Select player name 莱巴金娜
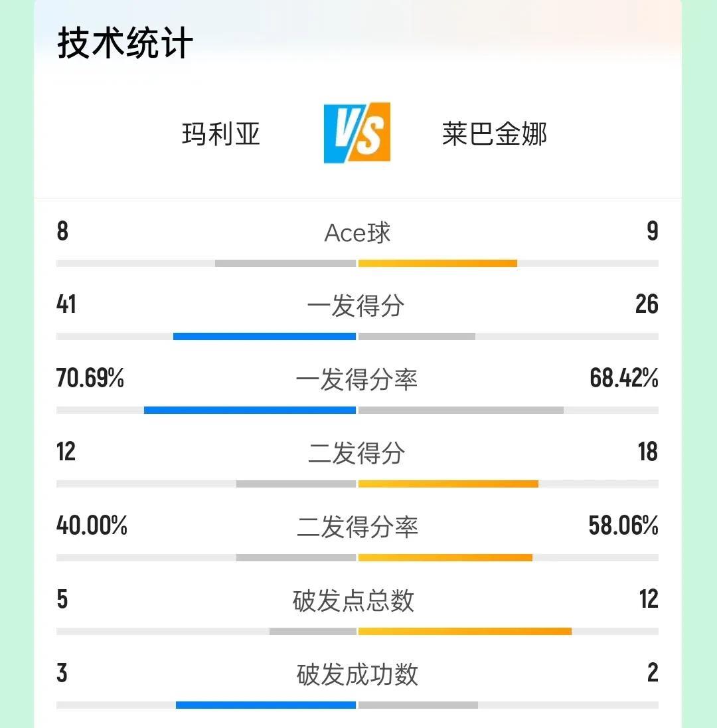This screenshot has width=717, height=728. [x=494, y=134]
